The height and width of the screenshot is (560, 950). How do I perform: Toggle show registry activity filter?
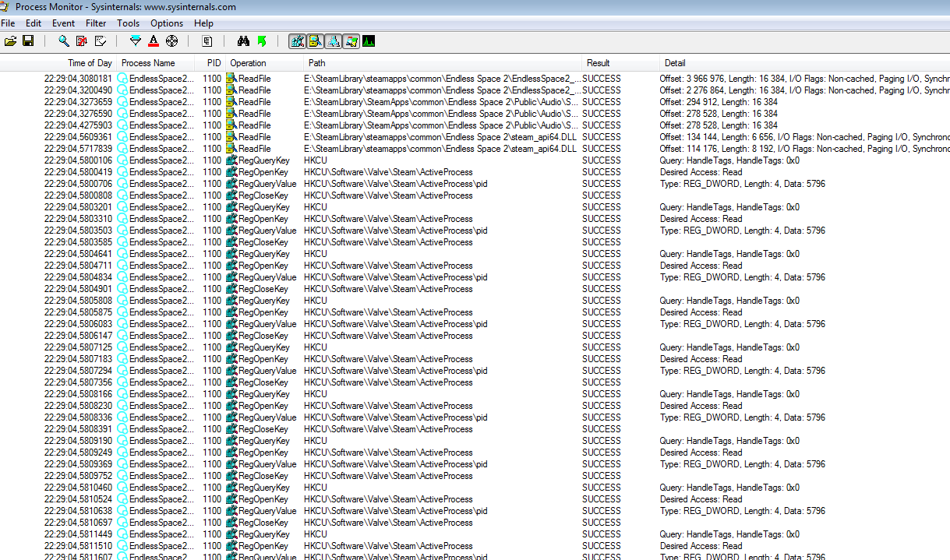pos(297,41)
